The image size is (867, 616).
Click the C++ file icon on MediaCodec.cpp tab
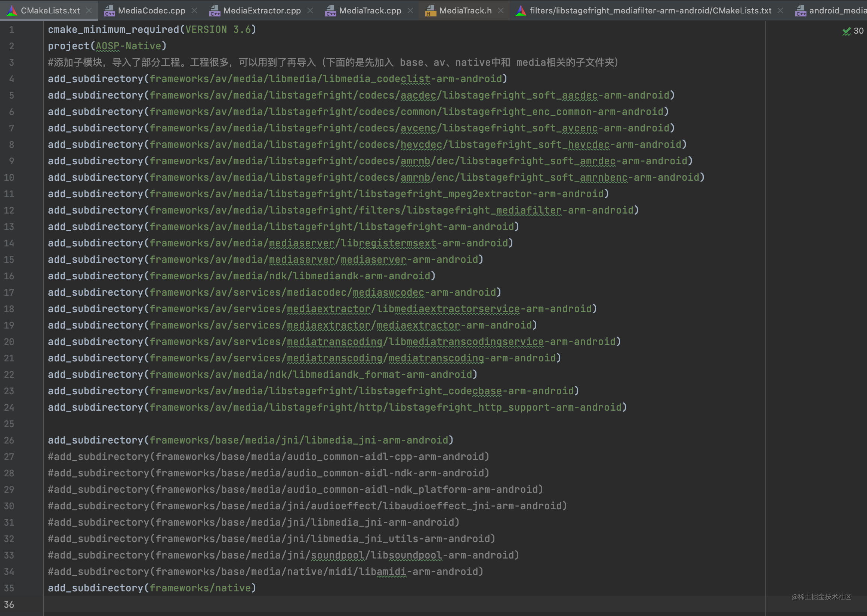point(110,10)
